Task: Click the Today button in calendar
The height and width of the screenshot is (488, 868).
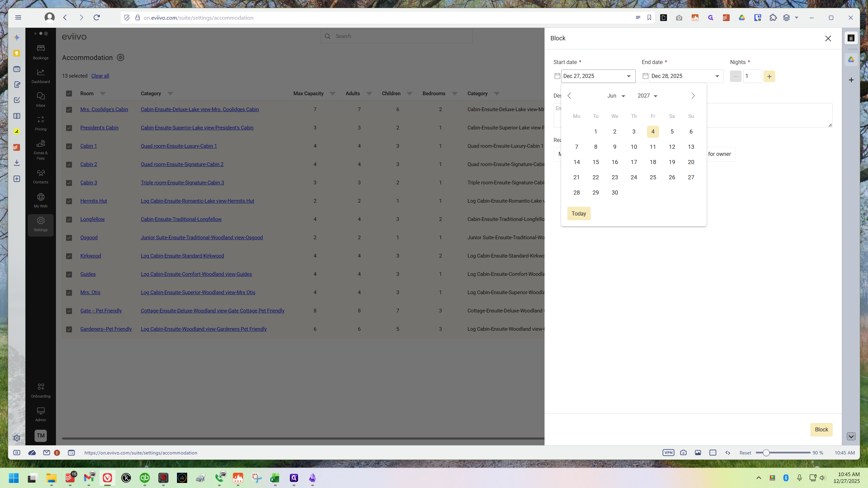Action: [579, 213]
